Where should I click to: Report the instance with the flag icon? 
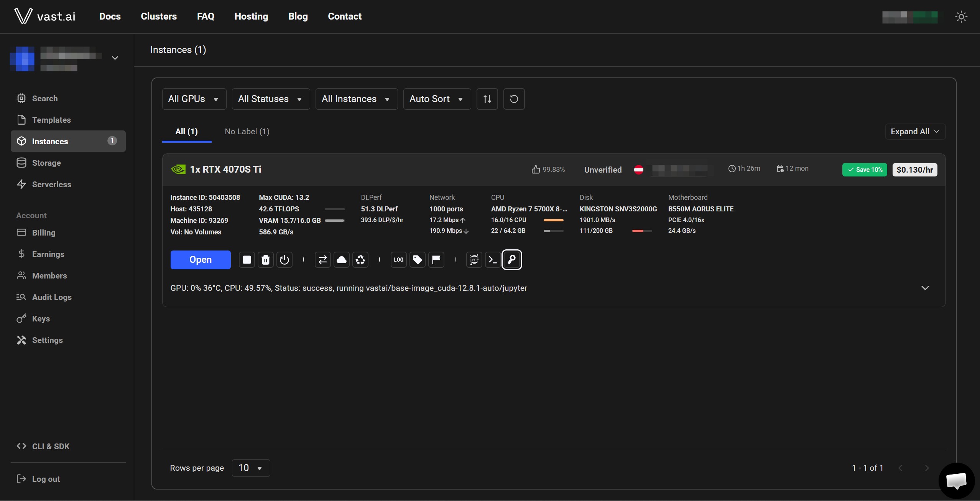tap(436, 260)
